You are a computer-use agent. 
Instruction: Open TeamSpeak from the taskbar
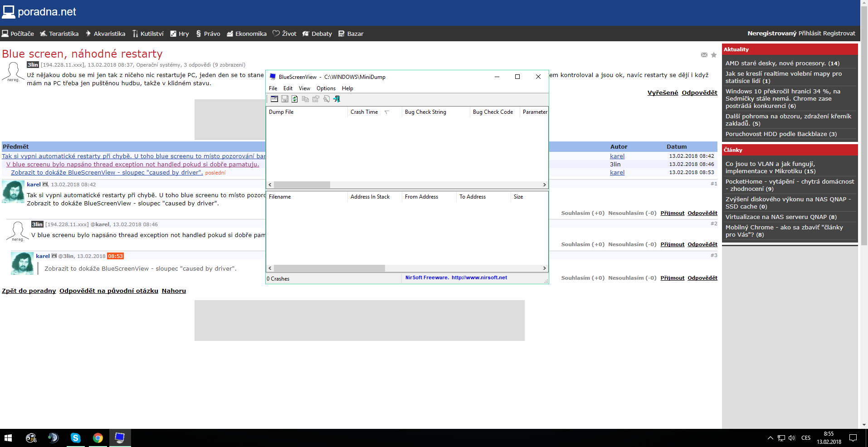pos(53,438)
